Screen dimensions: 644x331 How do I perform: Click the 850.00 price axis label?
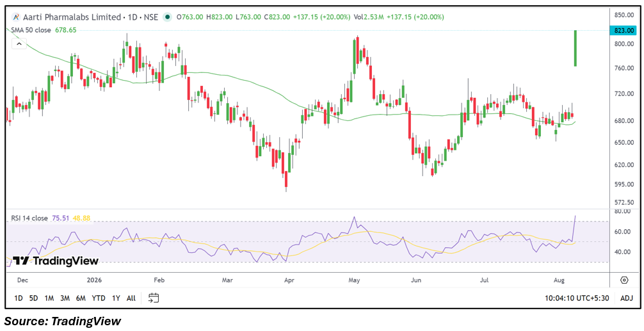(x=625, y=15)
